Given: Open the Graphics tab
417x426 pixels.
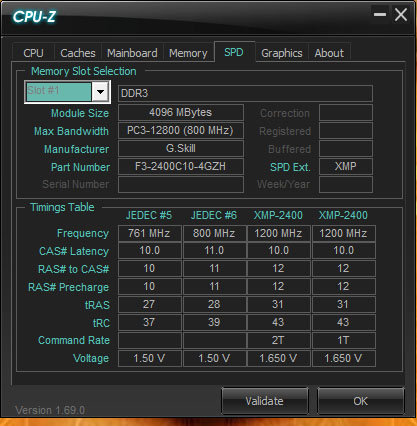Looking at the screenshot, I should pos(282,53).
